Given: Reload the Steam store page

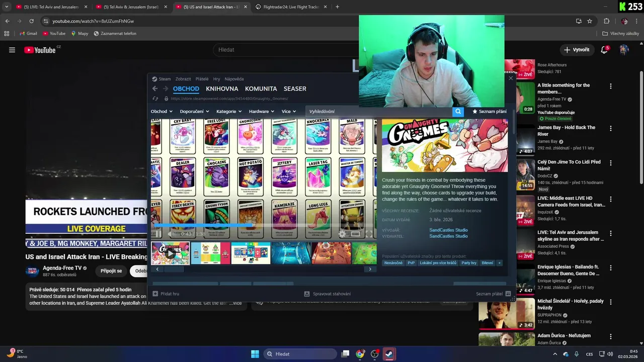Looking at the screenshot, I should click(x=155, y=99).
